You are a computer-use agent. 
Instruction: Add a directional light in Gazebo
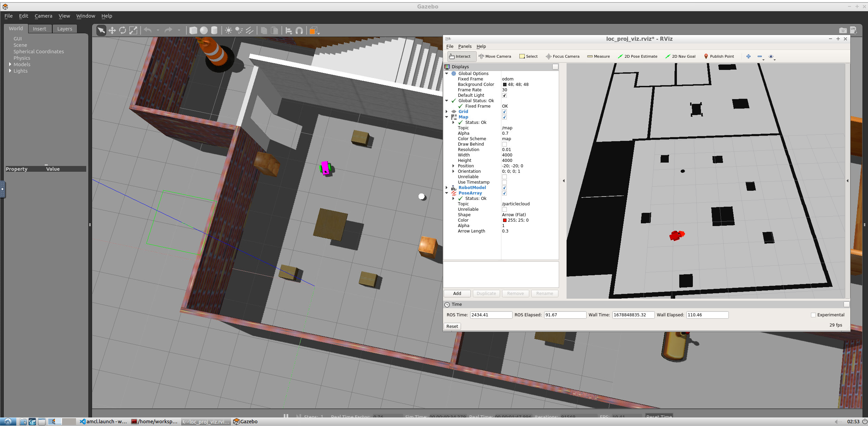click(x=250, y=31)
